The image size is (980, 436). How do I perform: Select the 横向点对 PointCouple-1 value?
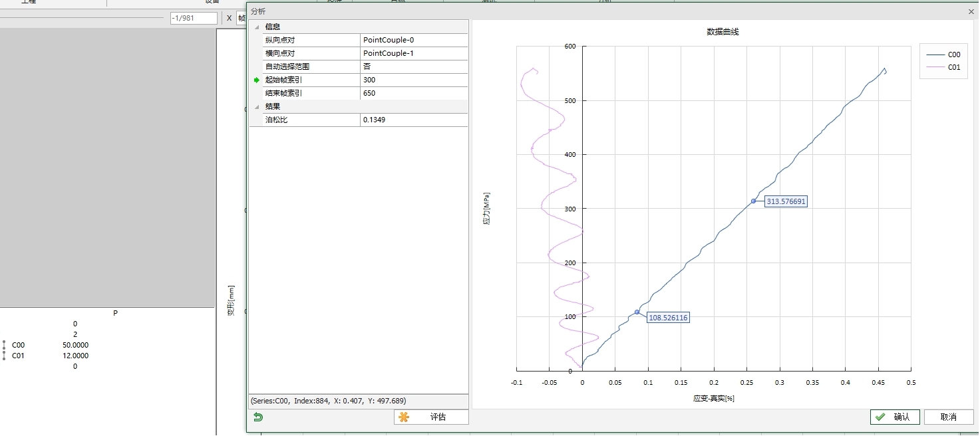413,53
